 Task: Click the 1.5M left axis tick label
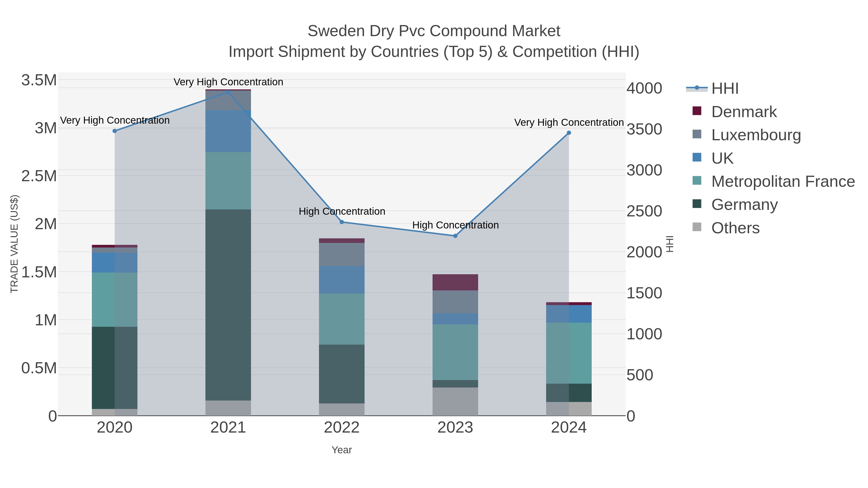click(39, 272)
